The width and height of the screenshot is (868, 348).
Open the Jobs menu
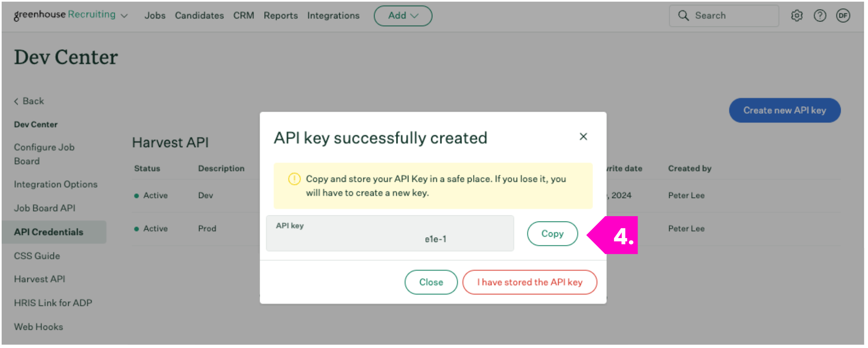click(x=155, y=16)
